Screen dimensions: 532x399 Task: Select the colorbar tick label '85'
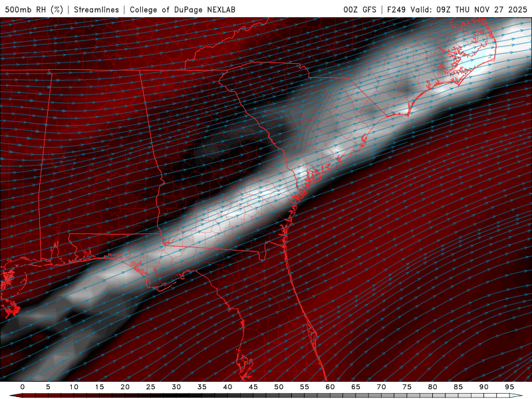coord(458,387)
